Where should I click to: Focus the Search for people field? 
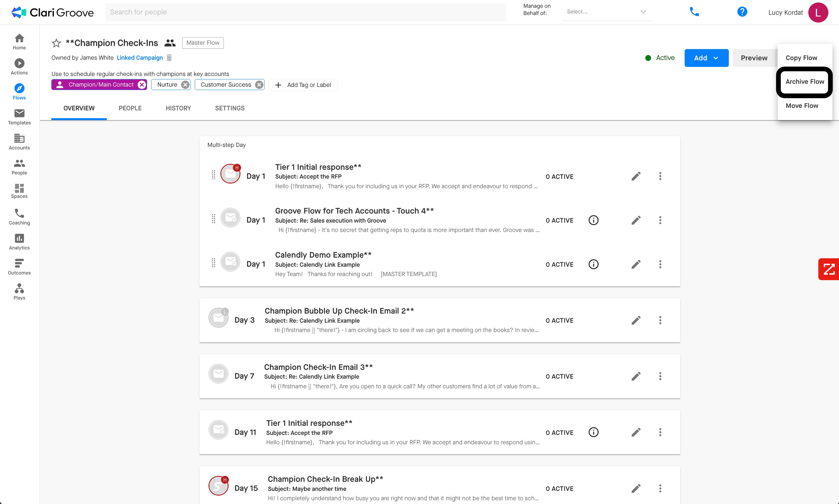click(x=305, y=12)
